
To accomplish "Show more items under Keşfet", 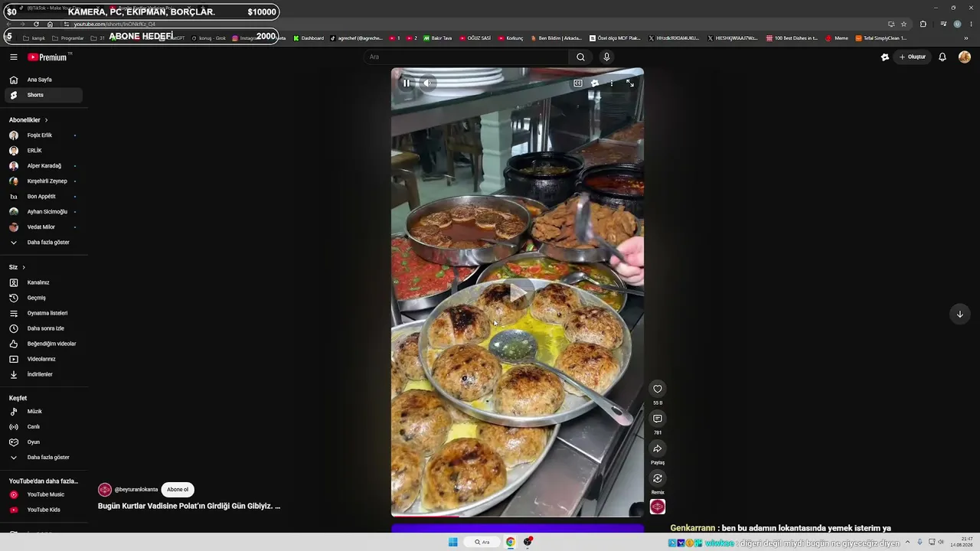I will (x=44, y=458).
